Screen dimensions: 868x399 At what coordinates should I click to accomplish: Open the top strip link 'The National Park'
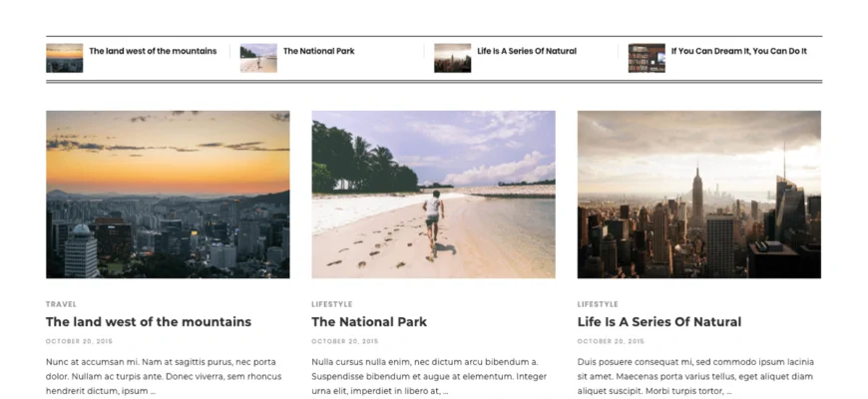coord(319,51)
